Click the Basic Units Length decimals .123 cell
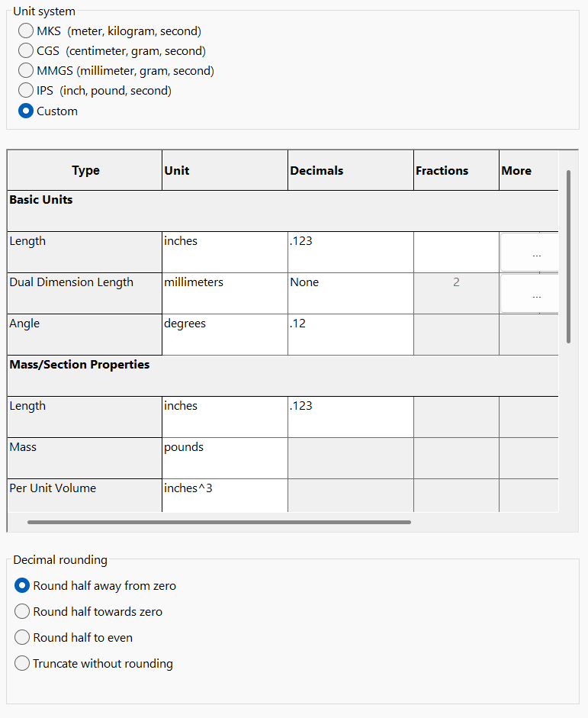588x718 pixels. pyautogui.click(x=350, y=252)
